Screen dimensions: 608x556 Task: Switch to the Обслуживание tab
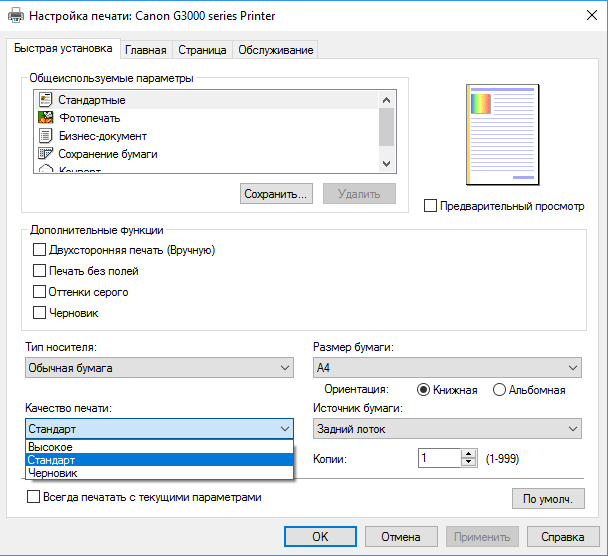(x=275, y=50)
